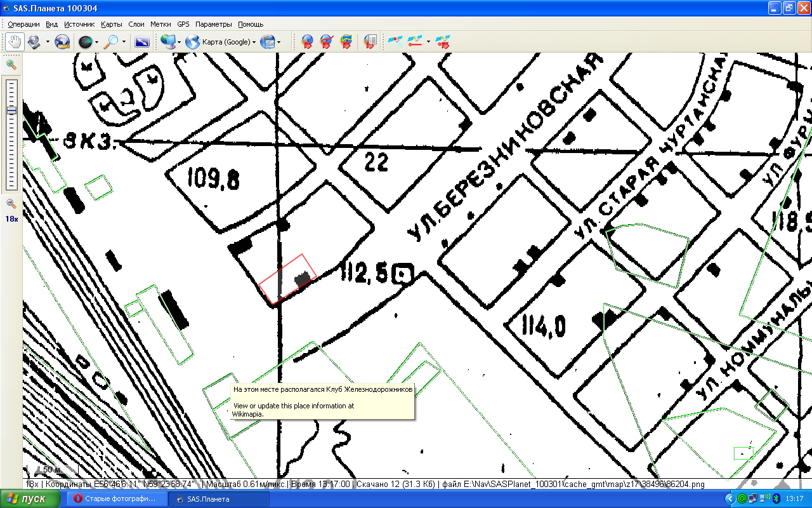Click the add placemark globe icon
The width and height of the screenshot is (812, 508).
(x=307, y=42)
